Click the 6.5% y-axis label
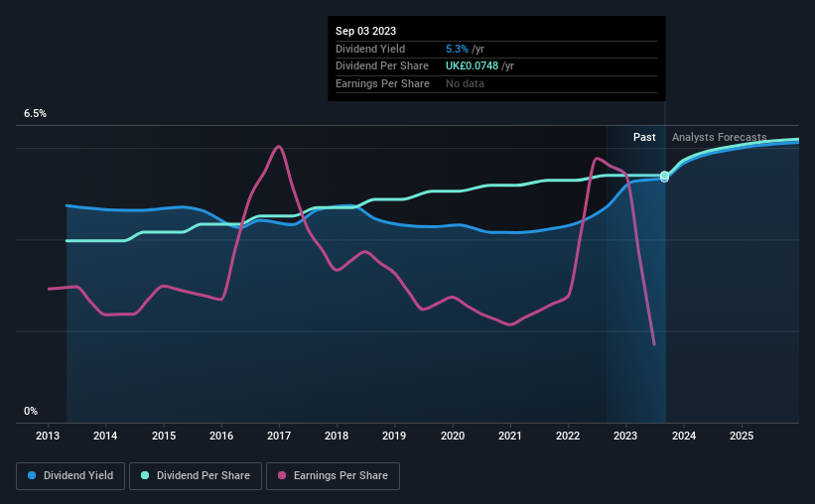Image resolution: width=815 pixels, height=504 pixels. click(x=36, y=113)
